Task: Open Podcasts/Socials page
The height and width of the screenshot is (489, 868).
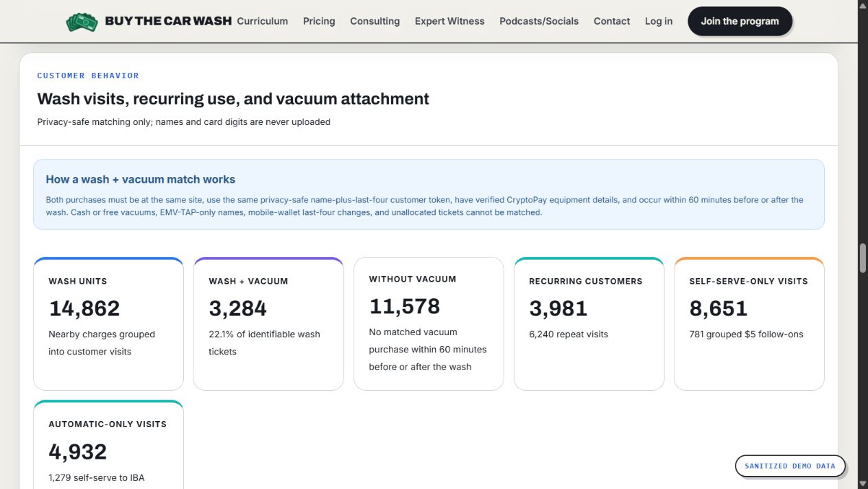Action: tap(539, 21)
